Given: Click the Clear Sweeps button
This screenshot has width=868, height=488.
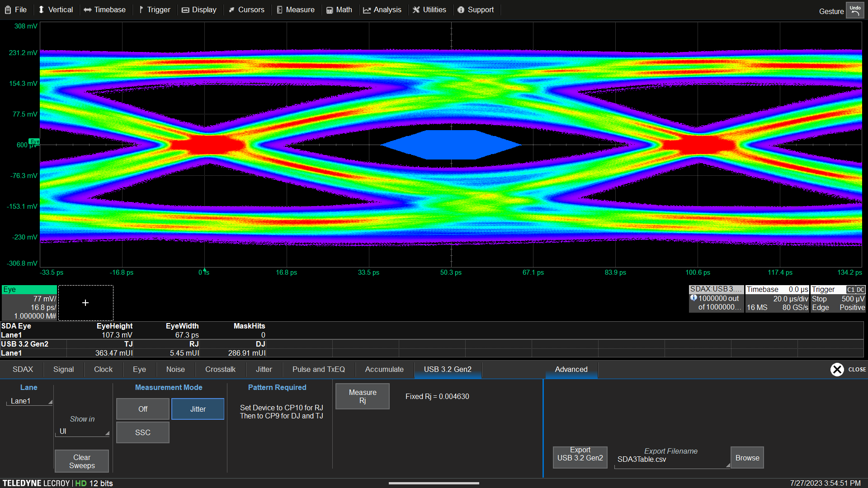Looking at the screenshot, I should (x=81, y=461).
